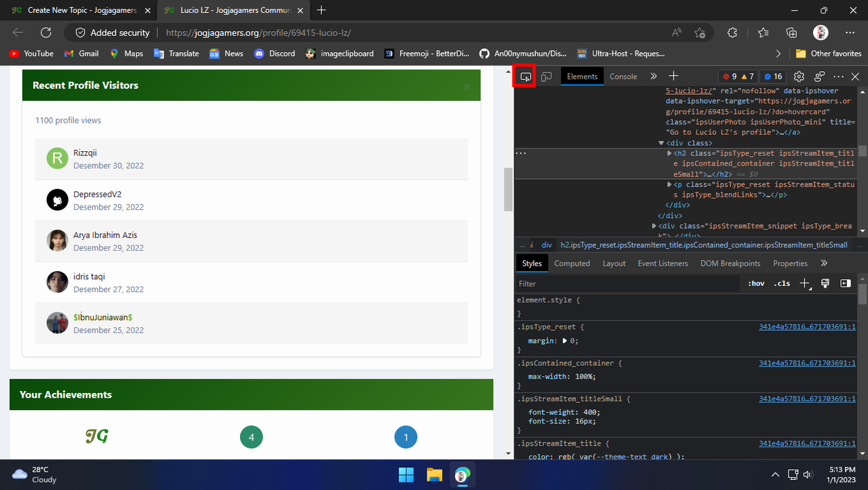Open the Favorites list icon
The width and height of the screenshot is (868, 490).
(x=764, y=33)
